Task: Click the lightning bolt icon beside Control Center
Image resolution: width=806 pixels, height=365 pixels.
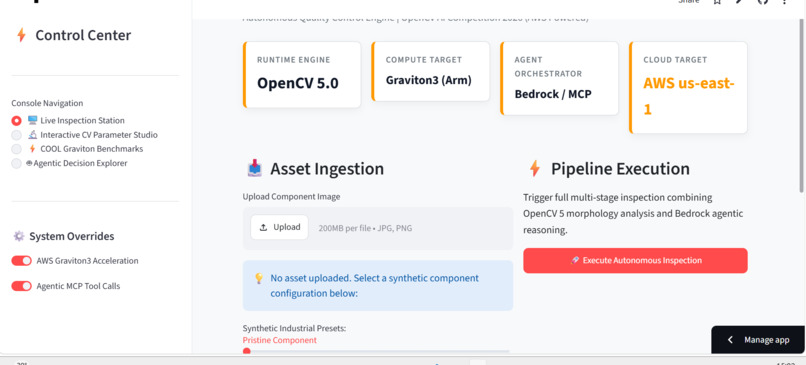Action: (21, 35)
